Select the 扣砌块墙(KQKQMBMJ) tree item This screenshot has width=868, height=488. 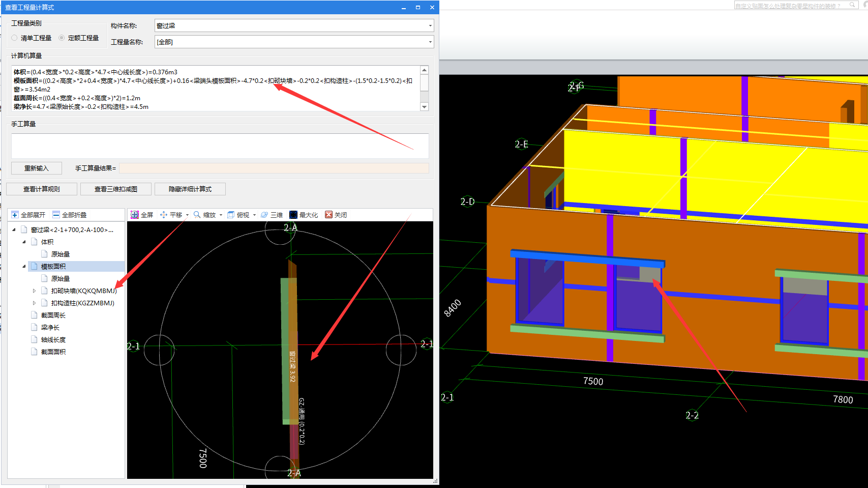(84, 291)
